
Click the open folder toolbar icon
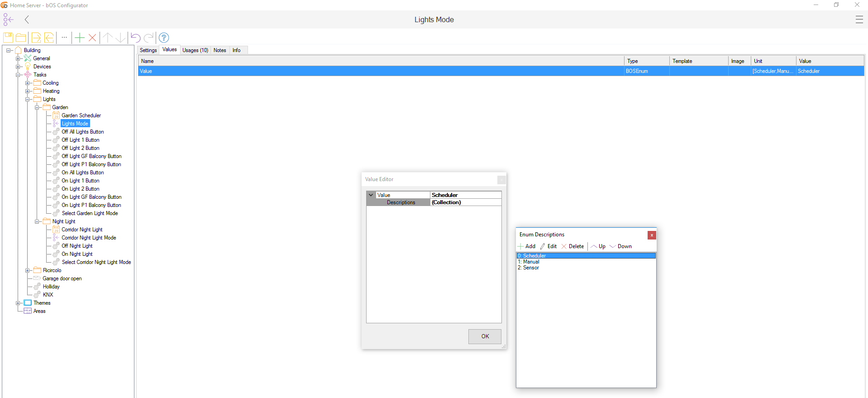pyautogui.click(x=21, y=38)
